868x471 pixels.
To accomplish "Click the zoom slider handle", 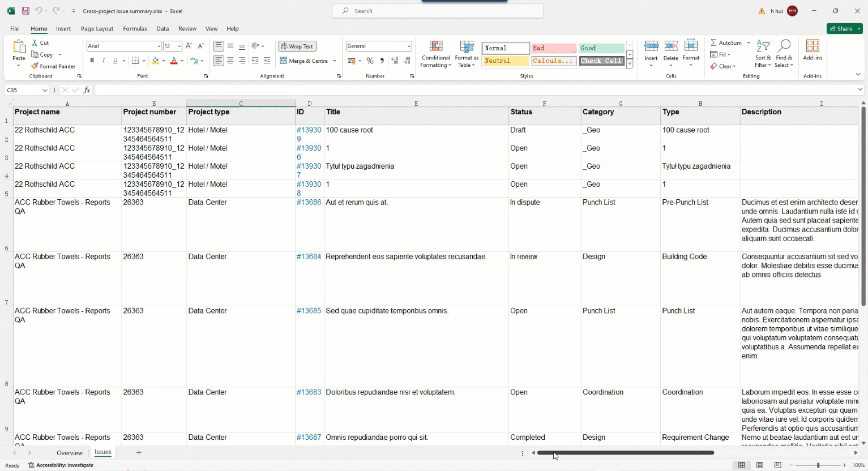I will tap(818, 465).
